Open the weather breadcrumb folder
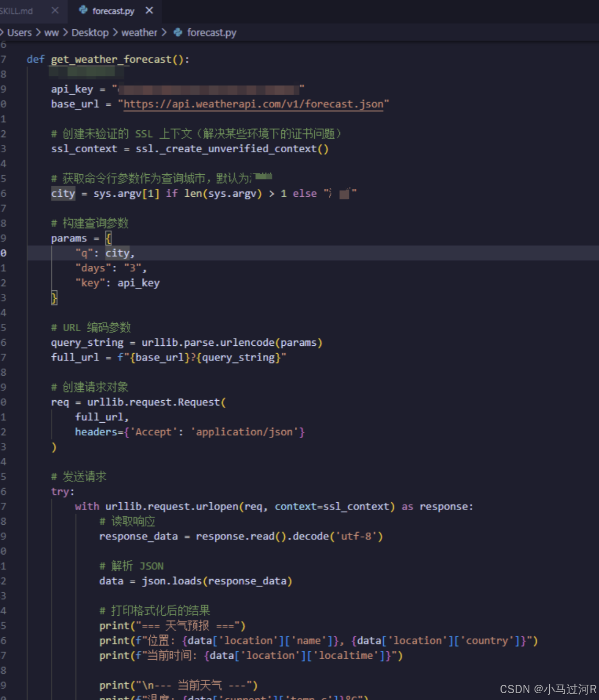Image resolution: width=599 pixels, height=700 pixels. 139,32
